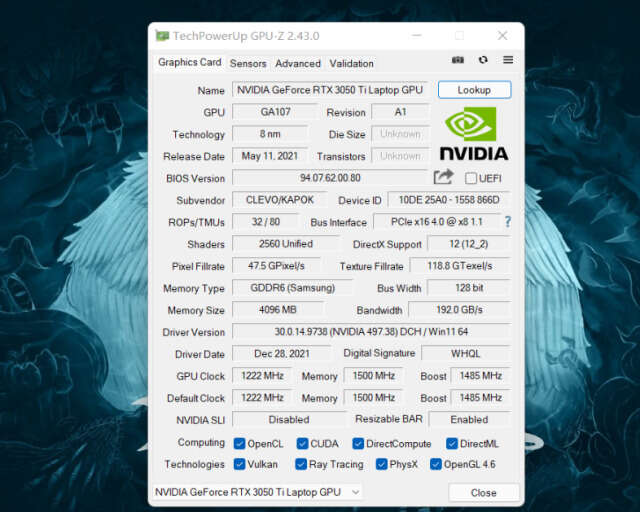Click the DirectX Support field 12 (12_2)
Viewport: 640px width, 512px height.
[469, 244]
